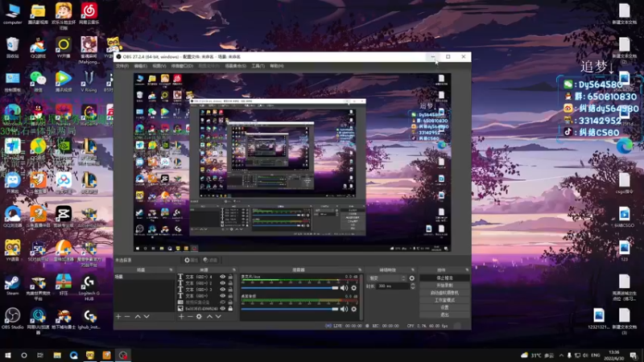This screenshot has width=644, height=362.
Task: Toggle visibility of 5e3f image source
Action: pyautogui.click(x=223, y=308)
